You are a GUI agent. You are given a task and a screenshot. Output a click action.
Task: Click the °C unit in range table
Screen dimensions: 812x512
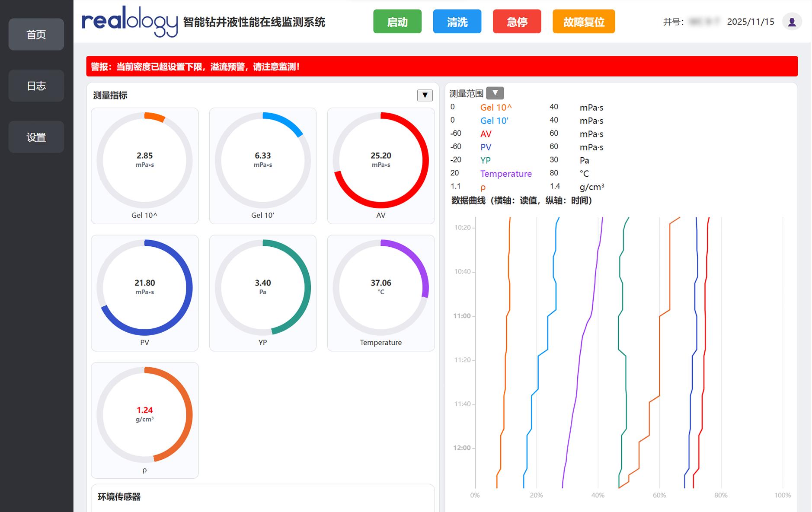pyautogui.click(x=584, y=174)
